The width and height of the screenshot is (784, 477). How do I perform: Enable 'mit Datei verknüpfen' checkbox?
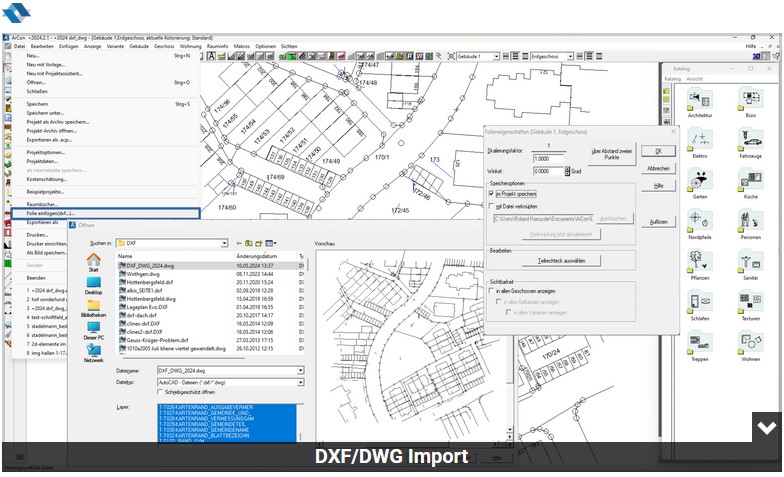click(x=491, y=206)
